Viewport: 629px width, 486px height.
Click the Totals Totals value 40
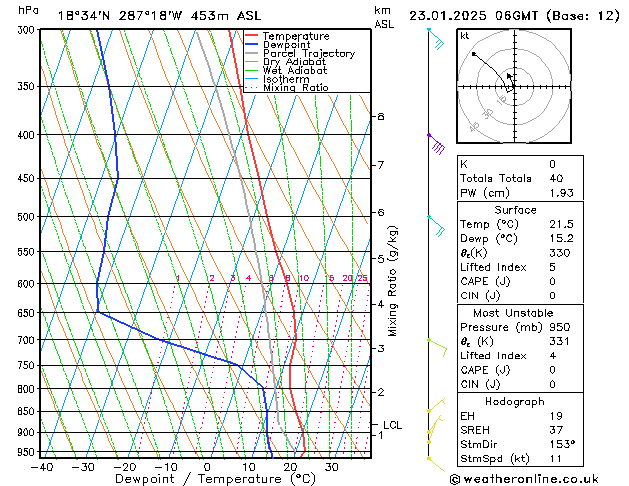point(556,178)
